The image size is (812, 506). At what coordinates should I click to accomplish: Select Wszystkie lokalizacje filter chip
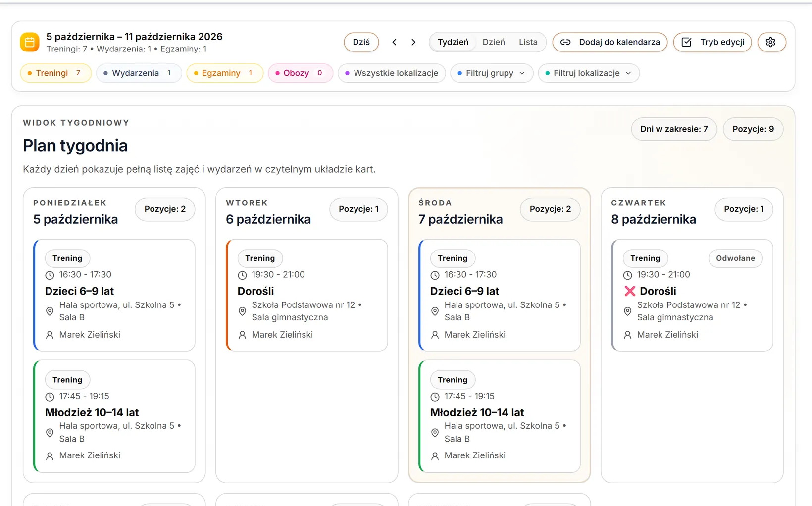point(392,73)
